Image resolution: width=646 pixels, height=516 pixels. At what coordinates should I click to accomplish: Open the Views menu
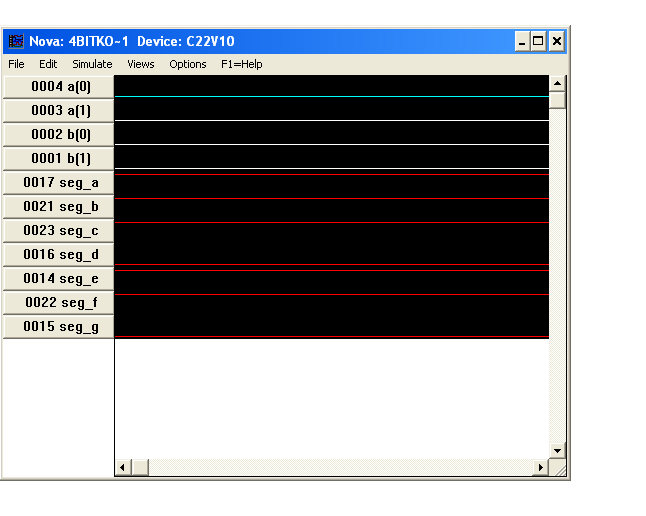(141, 64)
